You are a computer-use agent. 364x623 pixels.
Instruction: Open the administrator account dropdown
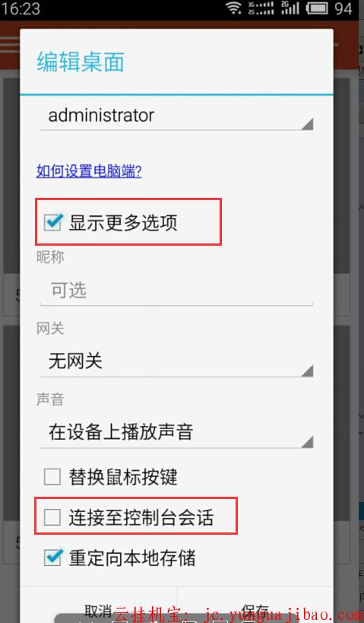click(176, 116)
